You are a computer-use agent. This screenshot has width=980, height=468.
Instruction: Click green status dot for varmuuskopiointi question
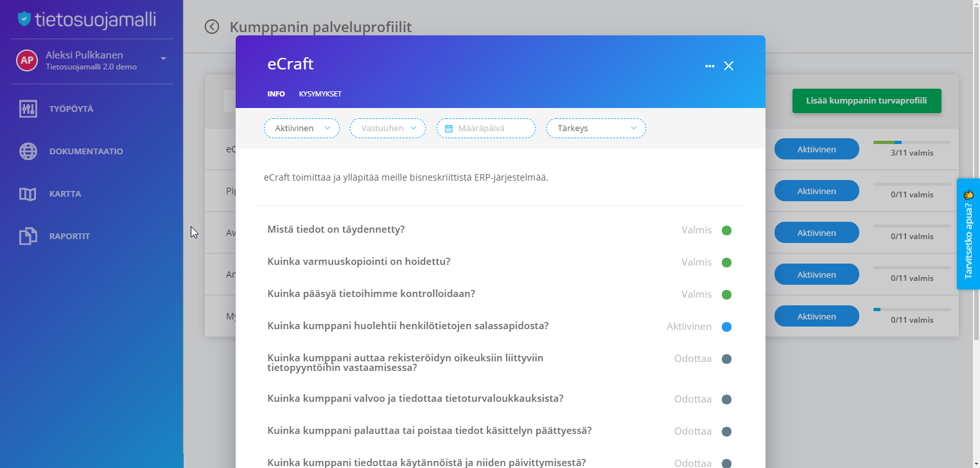coord(727,262)
